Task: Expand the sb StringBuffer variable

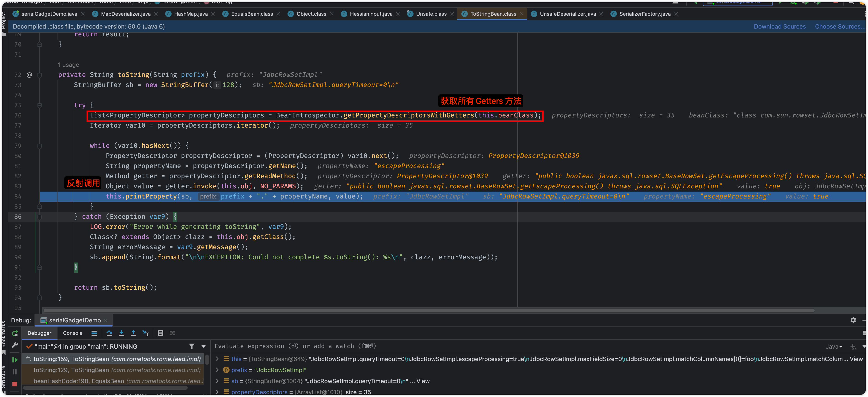Action: [x=217, y=381]
